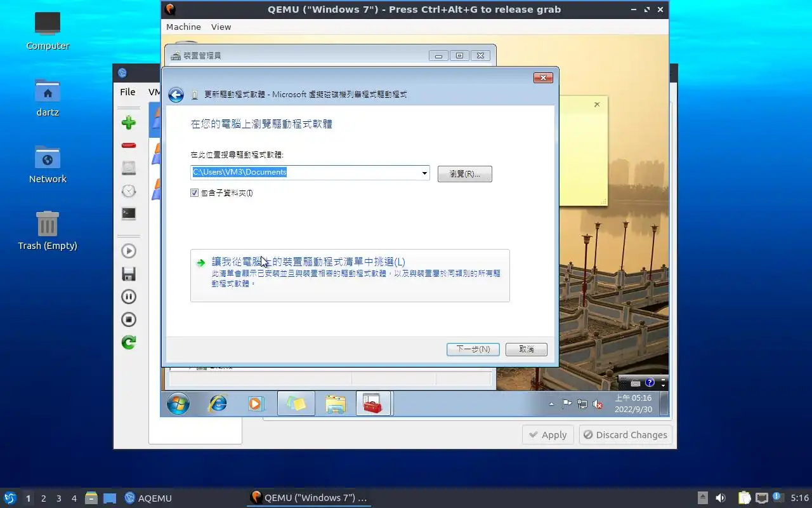
Task: Switch to workspace 2
Action: [44, 498]
